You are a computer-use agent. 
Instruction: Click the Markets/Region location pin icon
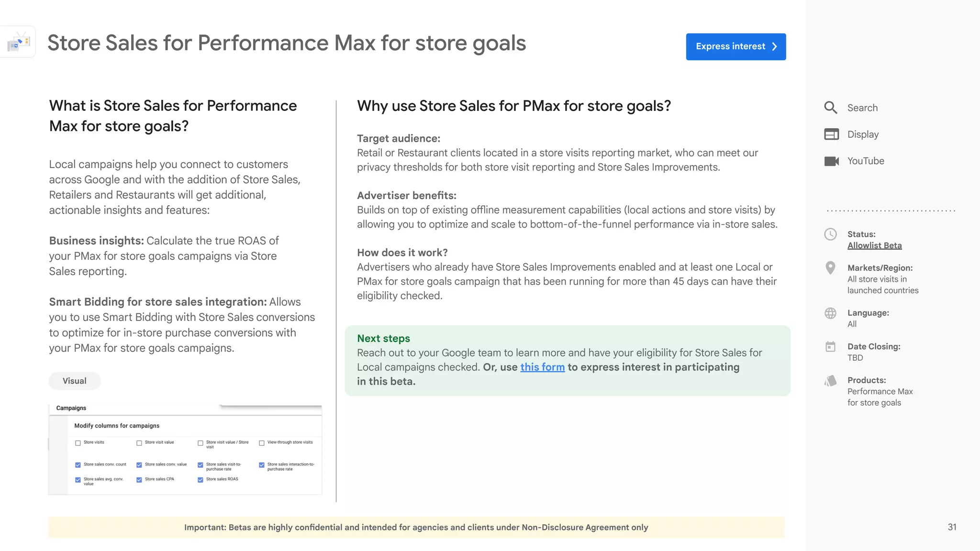[x=830, y=268]
